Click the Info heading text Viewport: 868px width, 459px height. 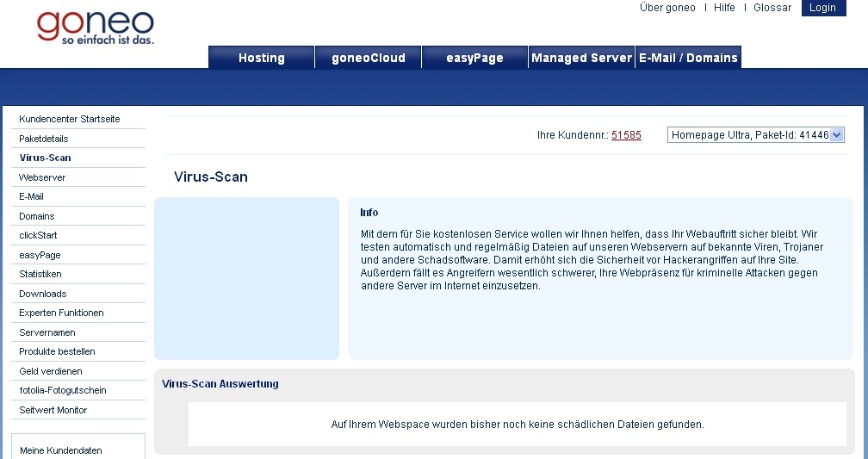pos(369,213)
